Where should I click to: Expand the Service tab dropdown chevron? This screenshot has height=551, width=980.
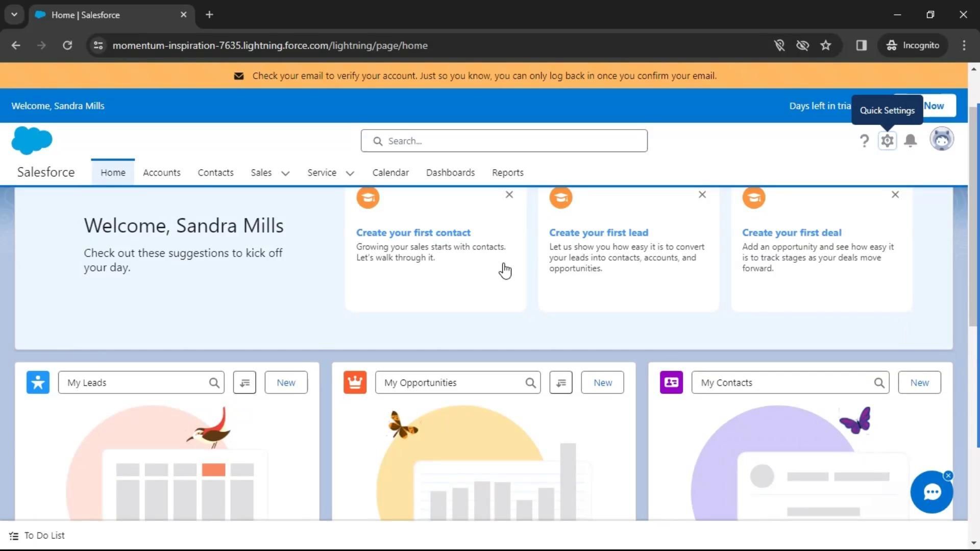coord(350,173)
